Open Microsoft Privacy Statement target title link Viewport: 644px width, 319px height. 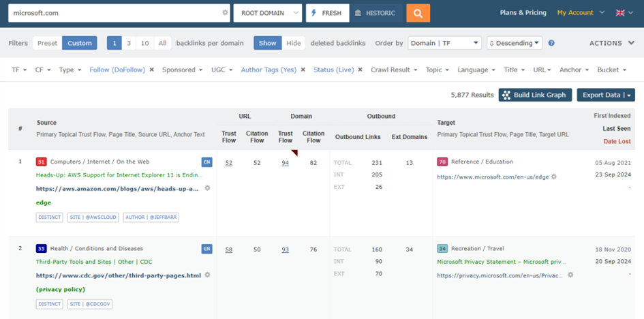501,262
